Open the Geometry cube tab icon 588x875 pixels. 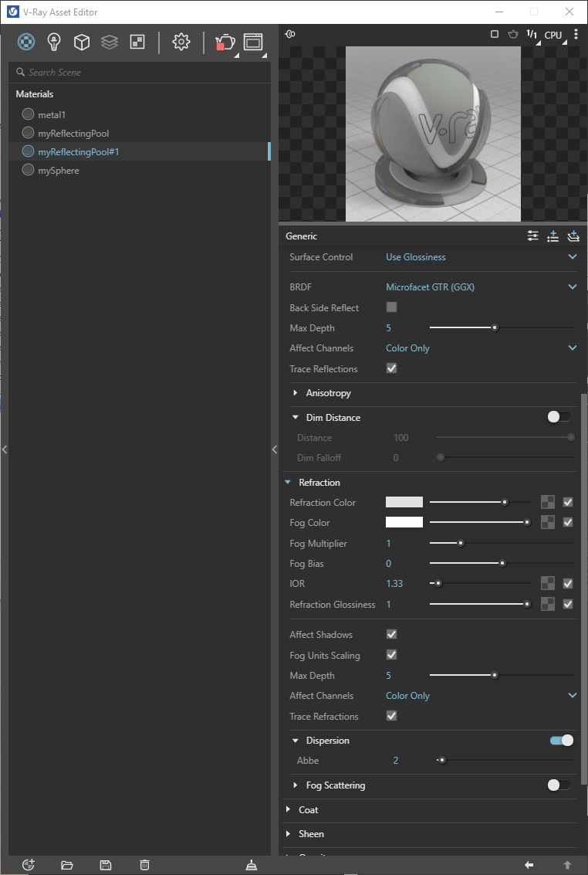tap(82, 42)
